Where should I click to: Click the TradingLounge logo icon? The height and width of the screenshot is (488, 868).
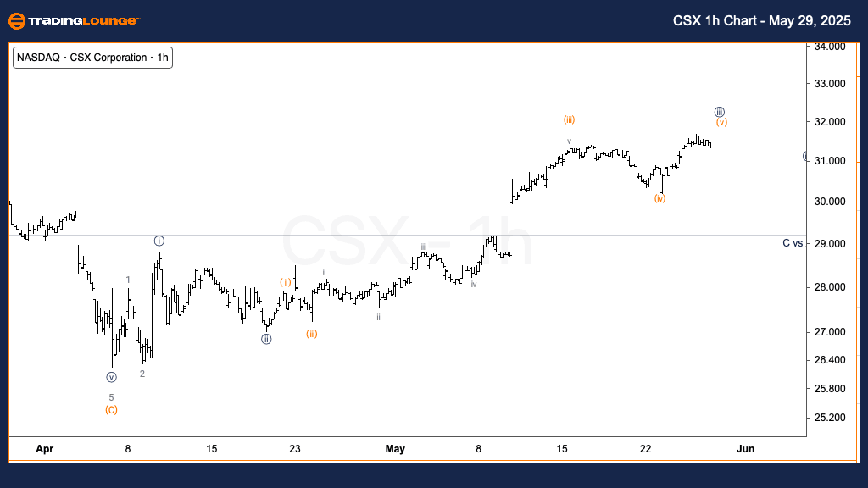[x=18, y=21]
